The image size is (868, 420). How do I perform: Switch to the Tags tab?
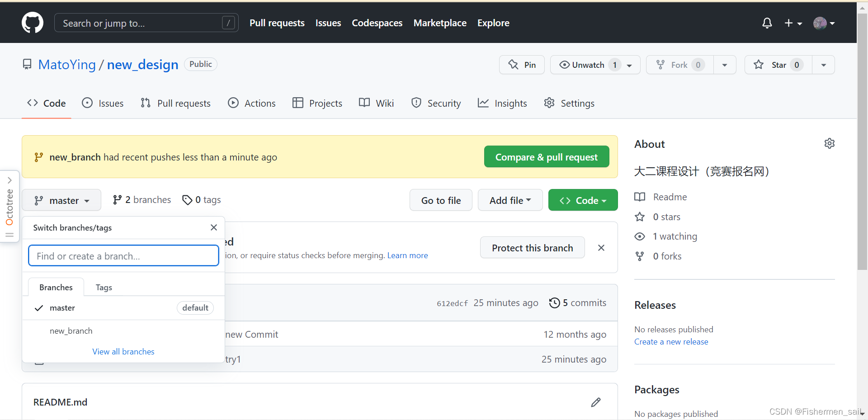(104, 288)
